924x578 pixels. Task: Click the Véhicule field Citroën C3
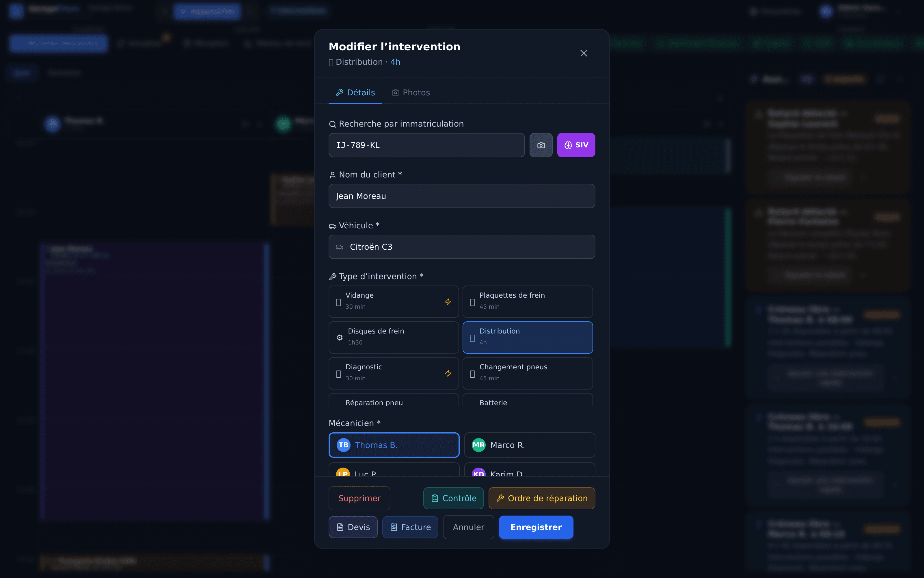pyautogui.click(x=462, y=247)
